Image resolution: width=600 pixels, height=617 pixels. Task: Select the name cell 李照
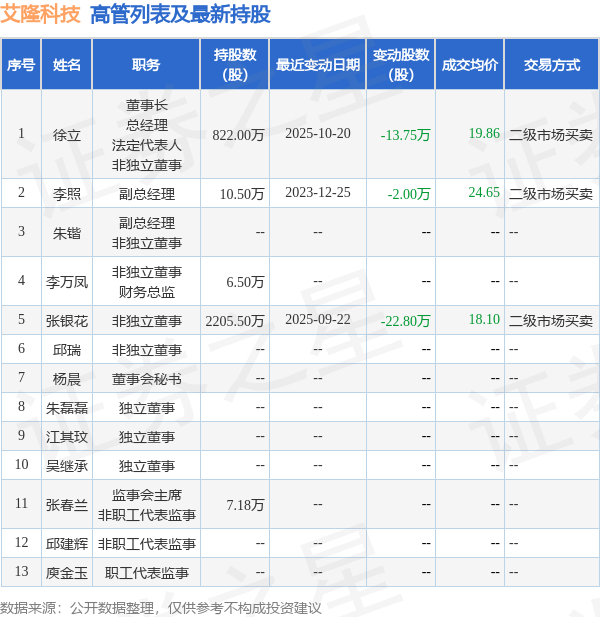coord(67,194)
